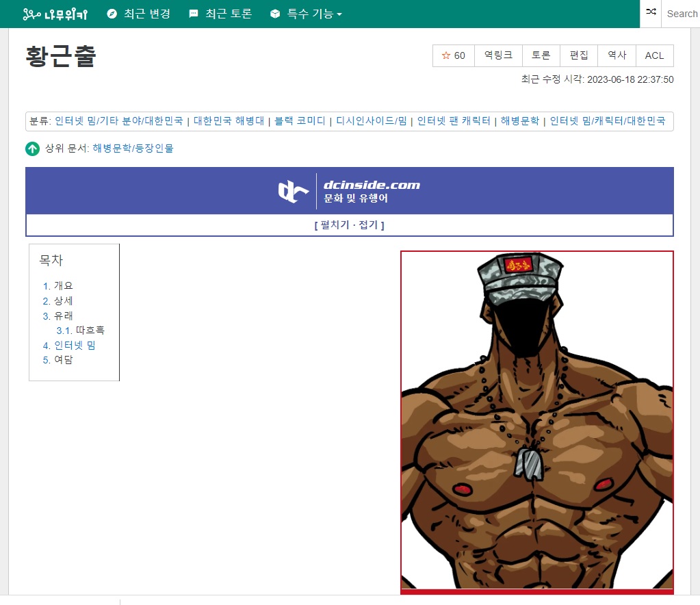Open the 토론 tab button

[x=541, y=55]
